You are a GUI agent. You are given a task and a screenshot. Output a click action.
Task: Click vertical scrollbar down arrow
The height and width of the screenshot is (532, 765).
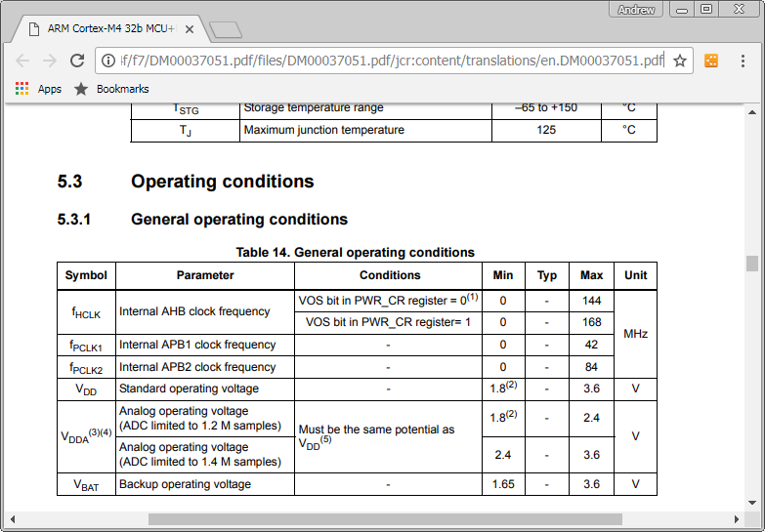752,503
